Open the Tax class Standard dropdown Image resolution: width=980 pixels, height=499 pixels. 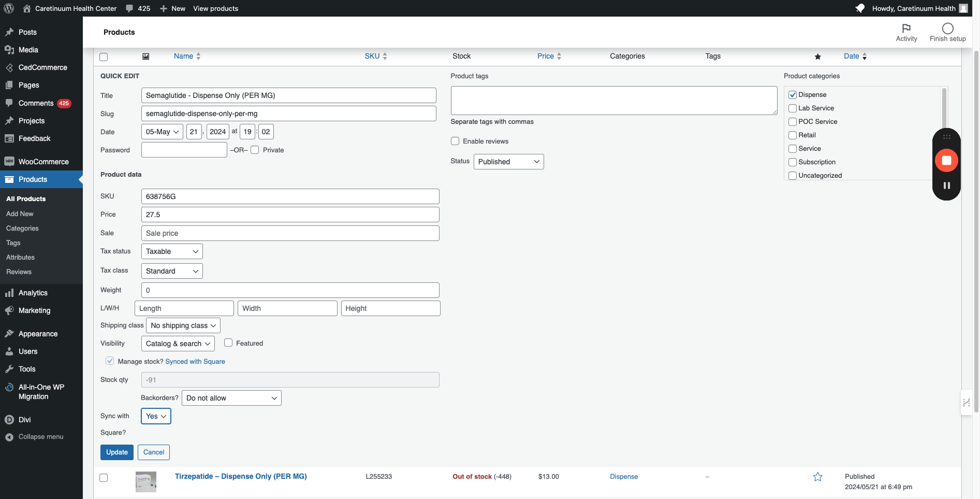pos(172,271)
